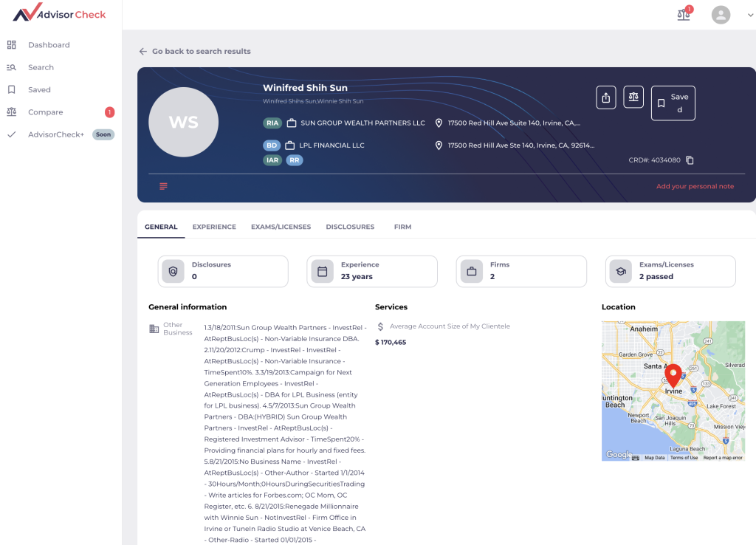Click the calendar icon on the Experience card

pos(322,271)
